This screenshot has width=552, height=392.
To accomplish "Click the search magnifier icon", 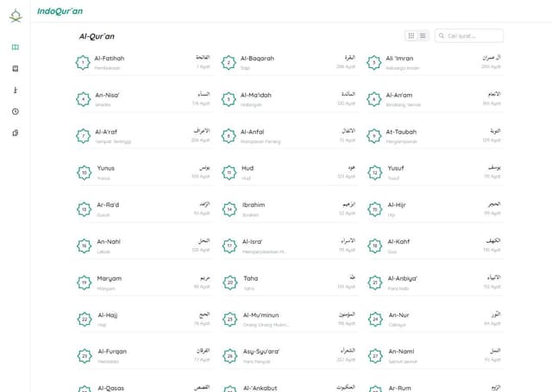I will [x=442, y=35].
